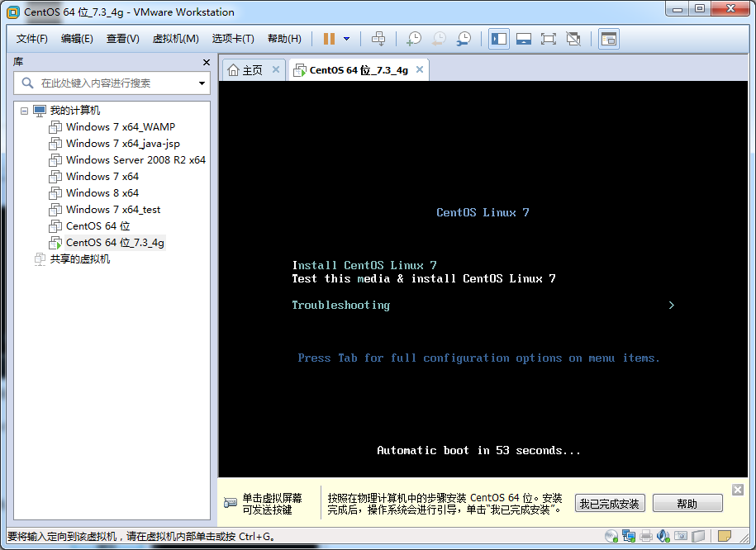Click the computer icon beside 我的计算机
Screen dimensions: 756x550
click(40, 111)
